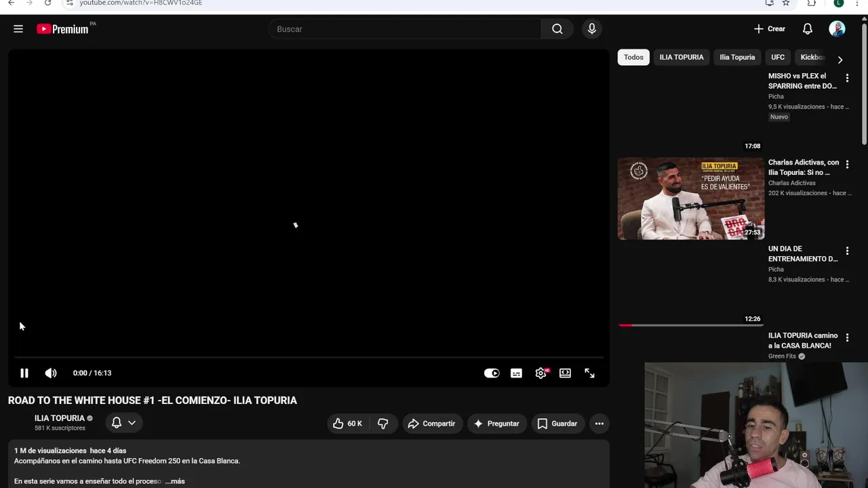Image resolution: width=868 pixels, height=488 pixels.
Task: Open ILIA TOPURIA channel name link
Action: point(60,418)
